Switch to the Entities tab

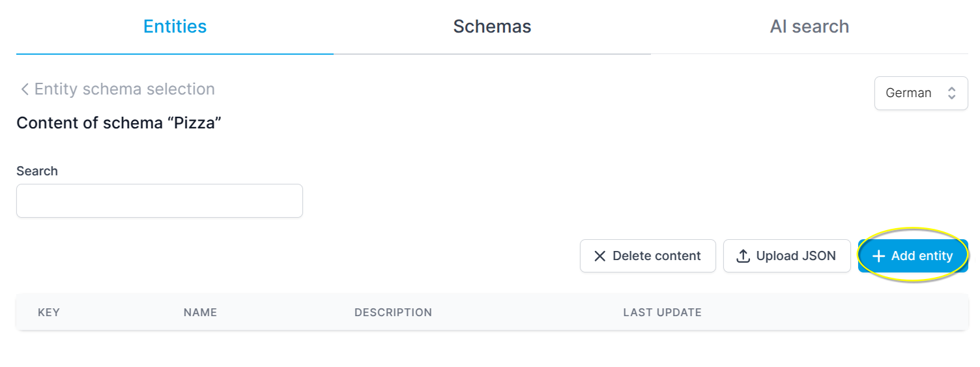tap(175, 27)
